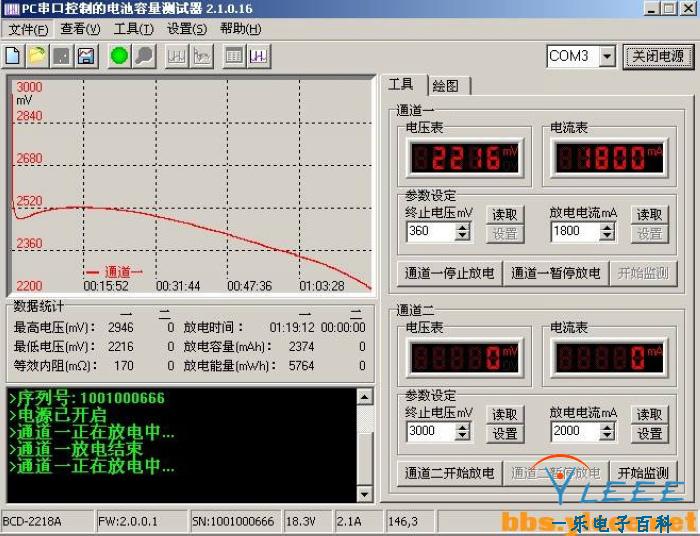700x536 pixels.
Task: Decrease channel two 放电电流 with down arrow
Action: coord(606,436)
